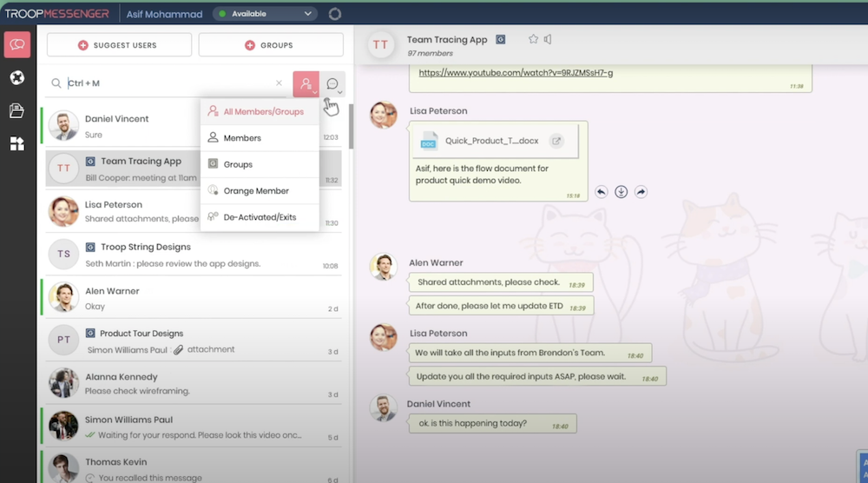Image resolution: width=868 pixels, height=483 pixels.
Task: Click the refresh circle icon in header
Action: (x=335, y=14)
